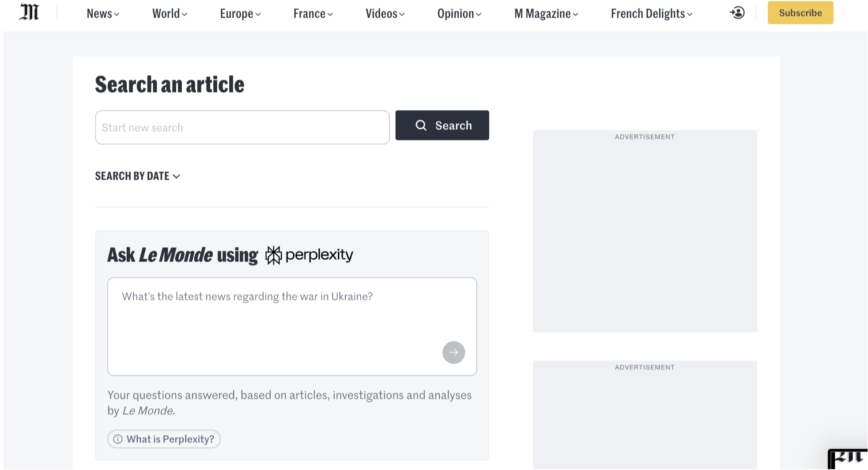
Task: Open the French Delights menu
Action: click(652, 14)
